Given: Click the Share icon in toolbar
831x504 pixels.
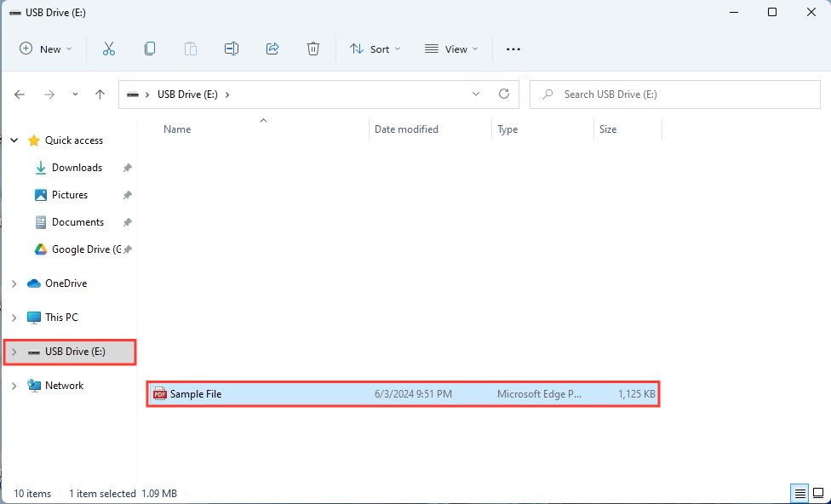Looking at the screenshot, I should 272,49.
